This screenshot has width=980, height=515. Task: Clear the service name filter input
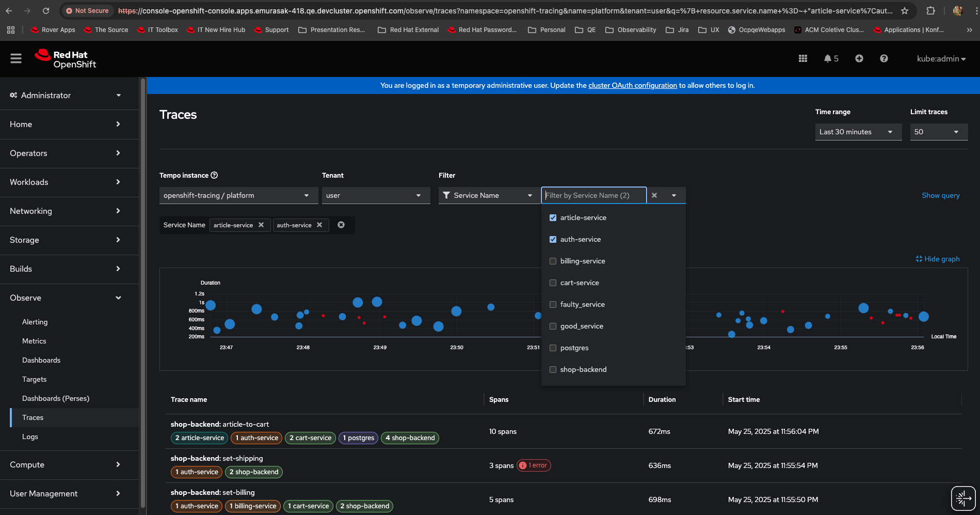click(654, 196)
